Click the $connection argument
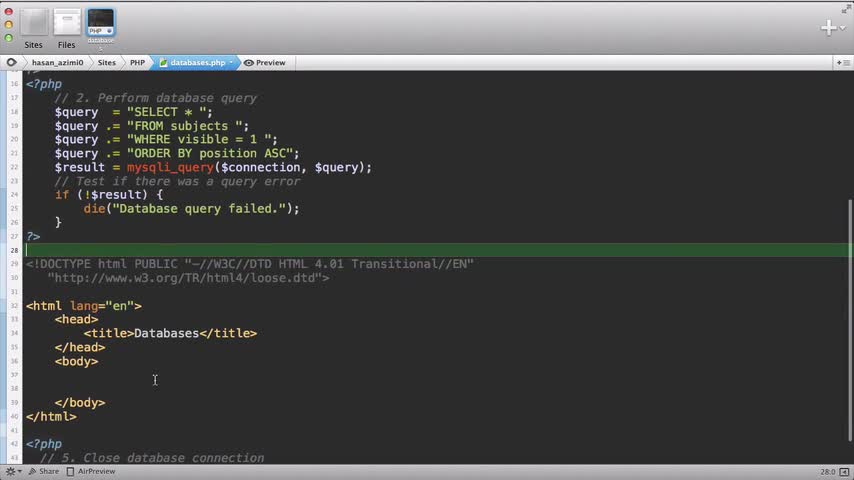This screenshot has width=854, height=480. [260, 167]
